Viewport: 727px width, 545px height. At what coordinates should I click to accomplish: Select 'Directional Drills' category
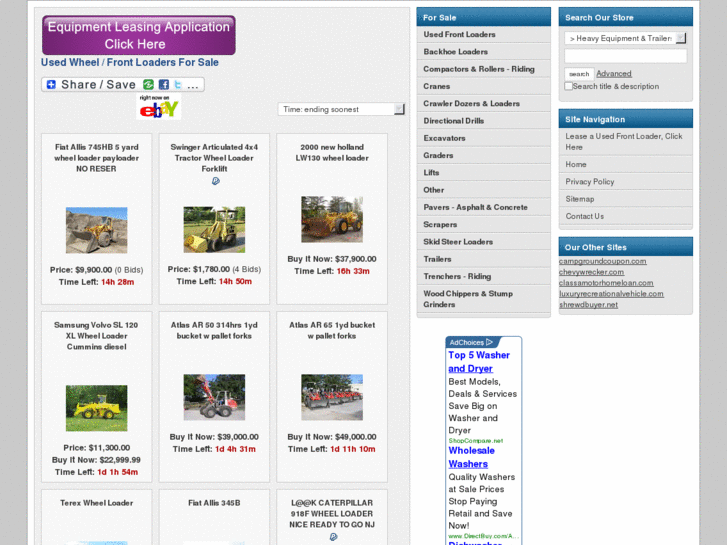(484, 121)
